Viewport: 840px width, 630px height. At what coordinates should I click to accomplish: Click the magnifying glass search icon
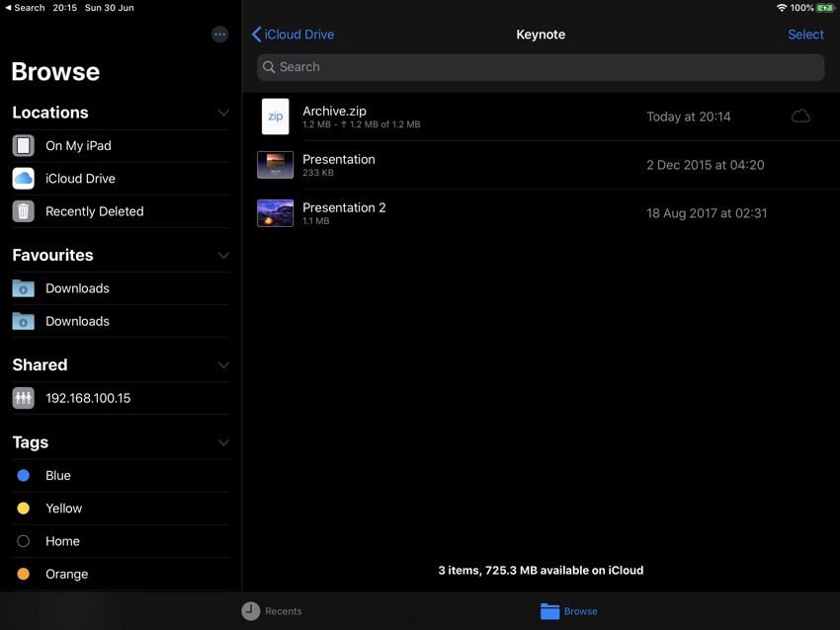pos(269,67)
